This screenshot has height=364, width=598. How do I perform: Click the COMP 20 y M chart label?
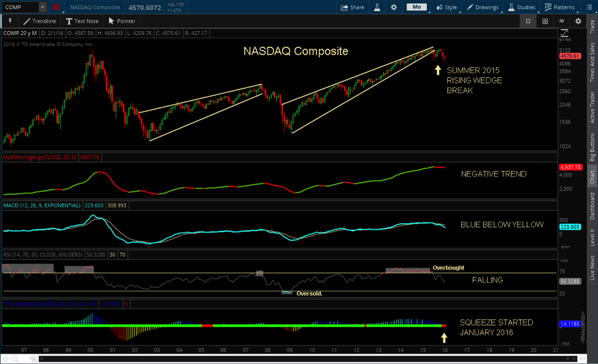[20, 33]
